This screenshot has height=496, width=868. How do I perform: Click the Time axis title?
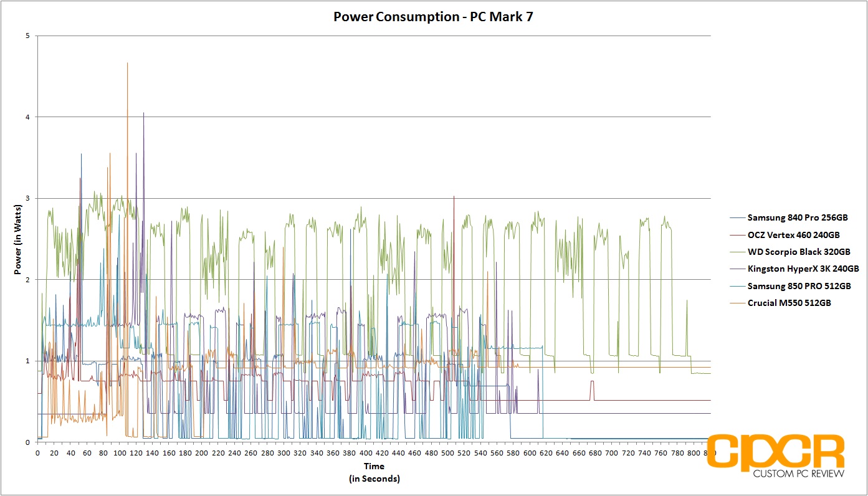click(x=374, y=466)
